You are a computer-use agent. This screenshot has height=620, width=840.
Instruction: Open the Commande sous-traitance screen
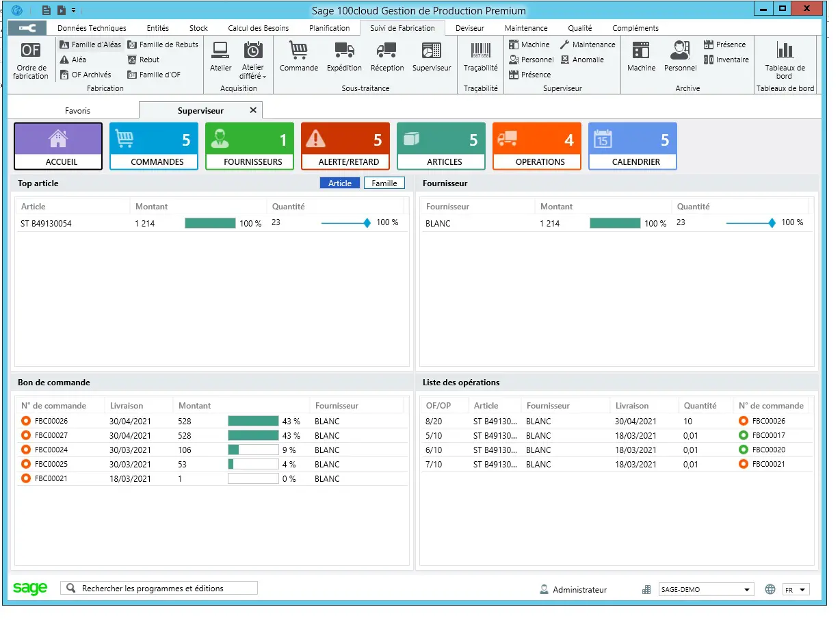[x=299, y=57]
